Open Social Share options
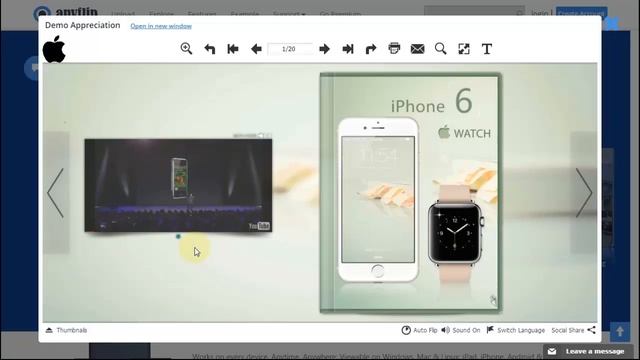Viewport: 640px width, 360px height. 573,330
